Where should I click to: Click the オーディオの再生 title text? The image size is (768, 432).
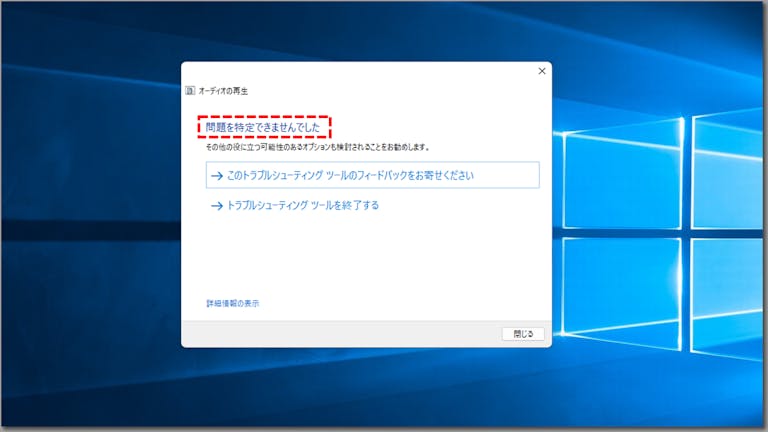coord(223,91)
